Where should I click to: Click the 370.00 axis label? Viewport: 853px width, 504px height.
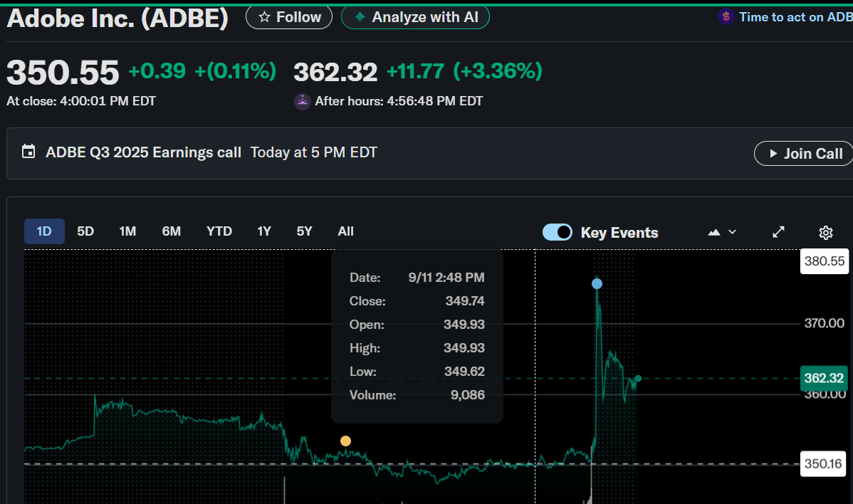[825, 323]
